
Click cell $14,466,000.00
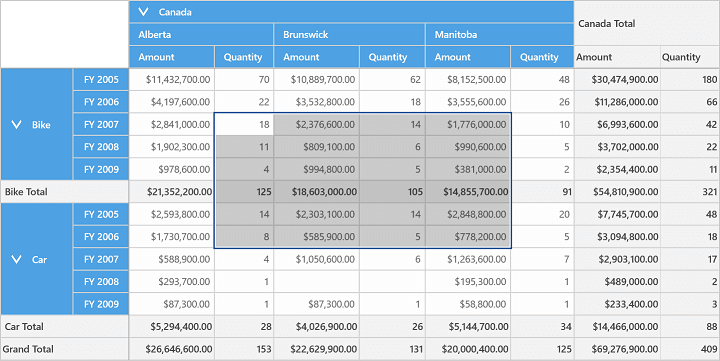pyautogui.click(x=617, y=327)
